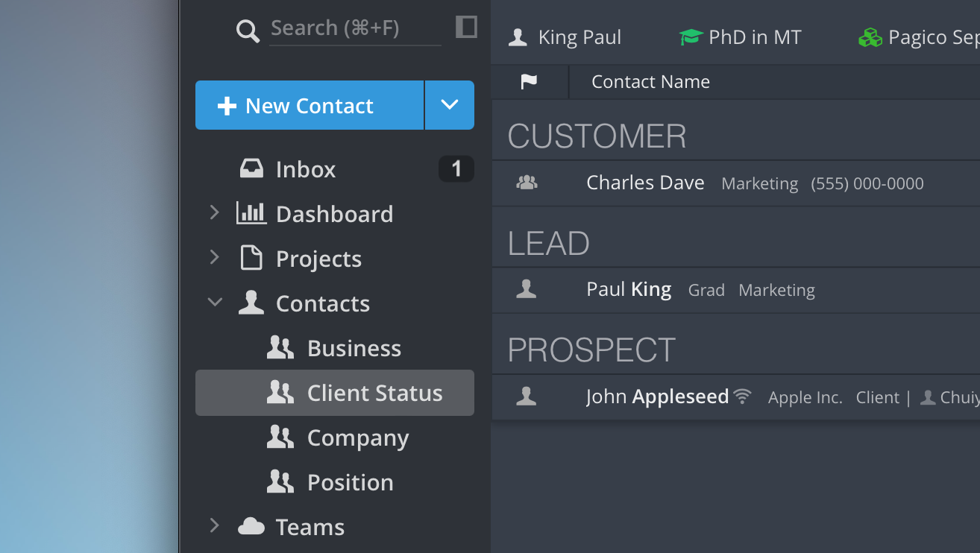The image size is (980, 553).
Task: Expand the Projects tree section
Action: point(215,258)
